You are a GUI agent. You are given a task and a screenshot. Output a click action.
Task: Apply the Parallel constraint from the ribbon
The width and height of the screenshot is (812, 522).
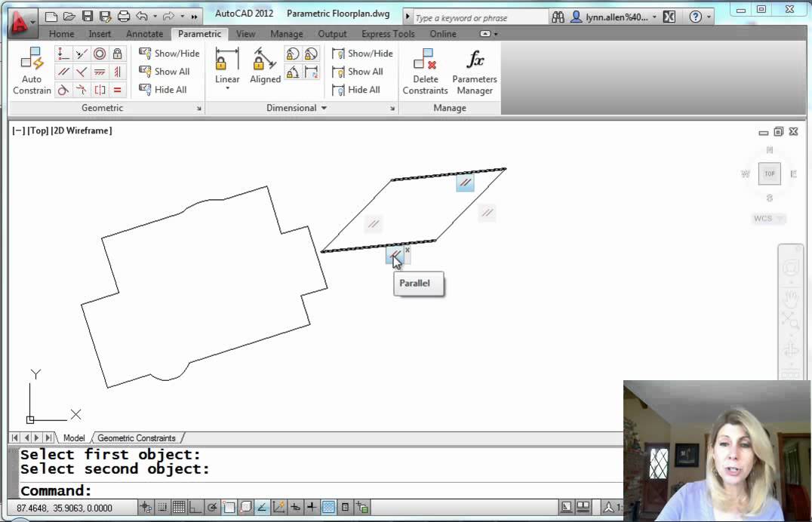click(63, 72)
